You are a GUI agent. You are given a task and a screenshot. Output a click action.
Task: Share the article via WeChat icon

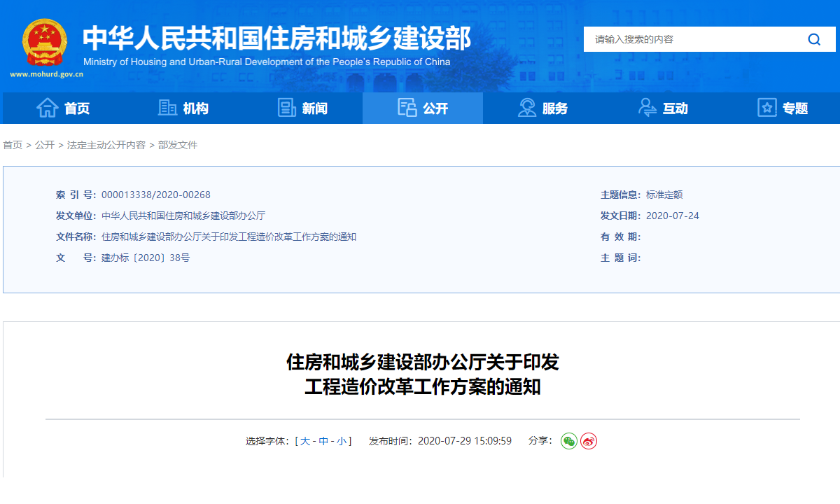(569, 441)
